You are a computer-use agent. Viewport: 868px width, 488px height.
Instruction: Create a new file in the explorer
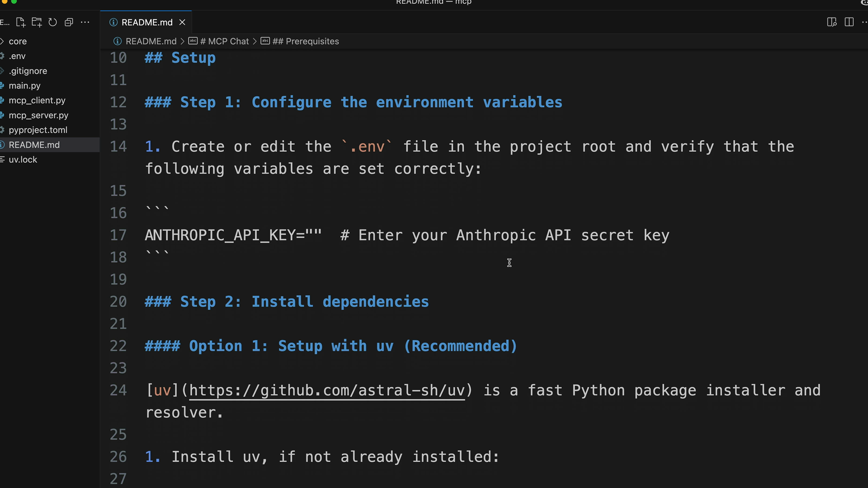[x=21, y=22]
